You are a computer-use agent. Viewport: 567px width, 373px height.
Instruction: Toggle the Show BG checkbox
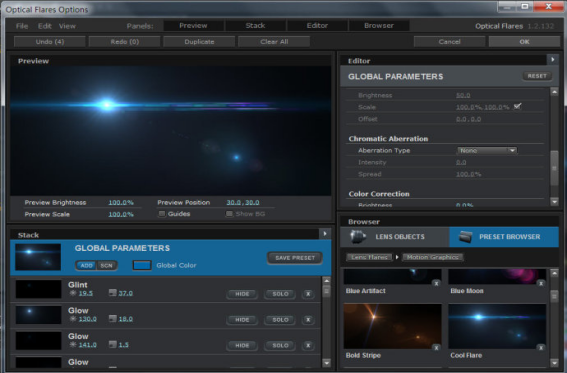coord(229,214)
